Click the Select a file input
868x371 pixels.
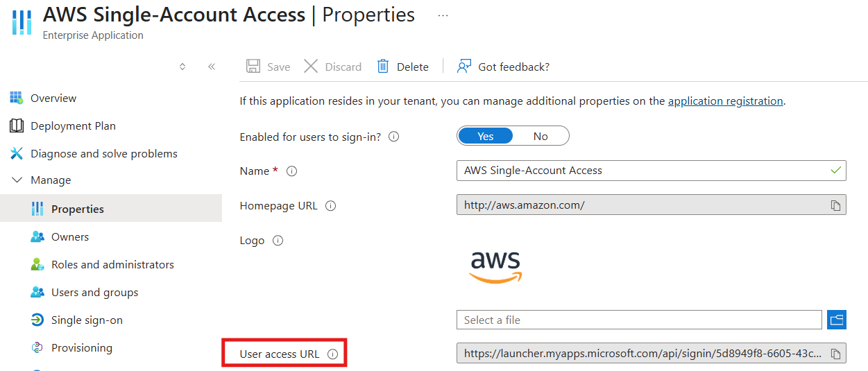(x=638, y=320)
